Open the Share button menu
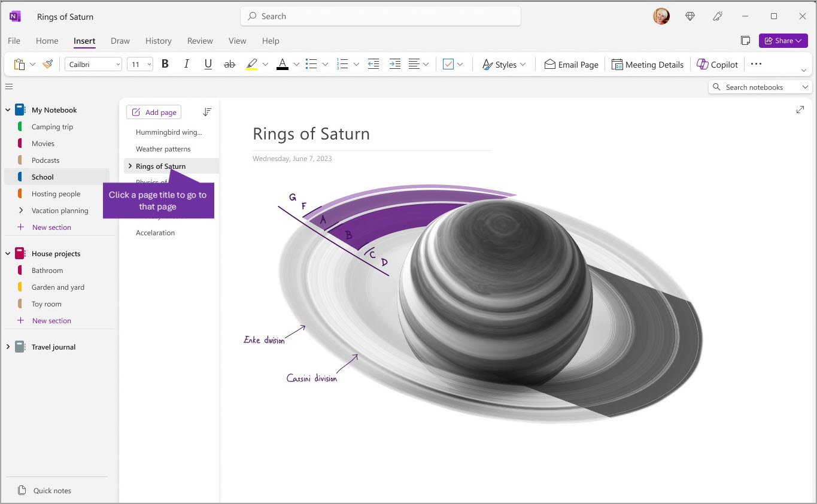 point(783,40)
